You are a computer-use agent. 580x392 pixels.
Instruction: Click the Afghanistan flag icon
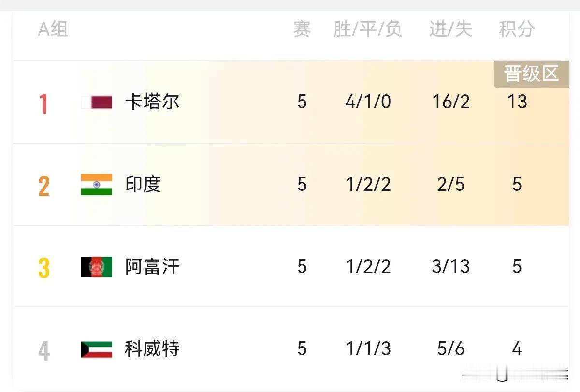click(x=97, y=267)
